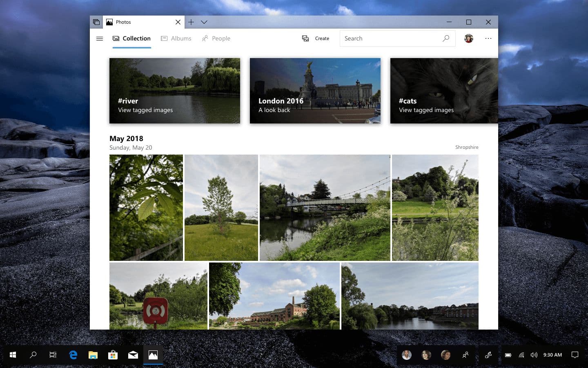The height and width of the screenshot is (368, 588).
Task: Click the Mail icon on the taskbar
Action: click(133, 355)
